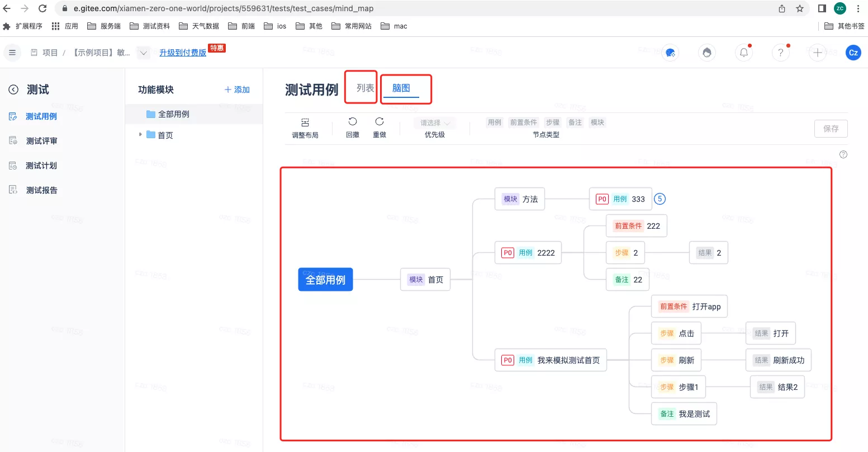Click the 回撤 undo tool
This screenshot has width=868, height=452.
click(353, 128)
